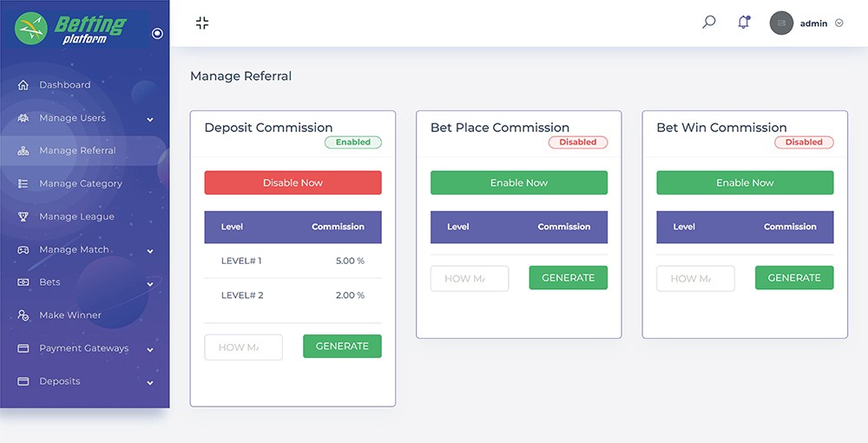Expand the Payment Gateways chevron
Viewport: 868px width, 443px height.
[x=150, y=349]
